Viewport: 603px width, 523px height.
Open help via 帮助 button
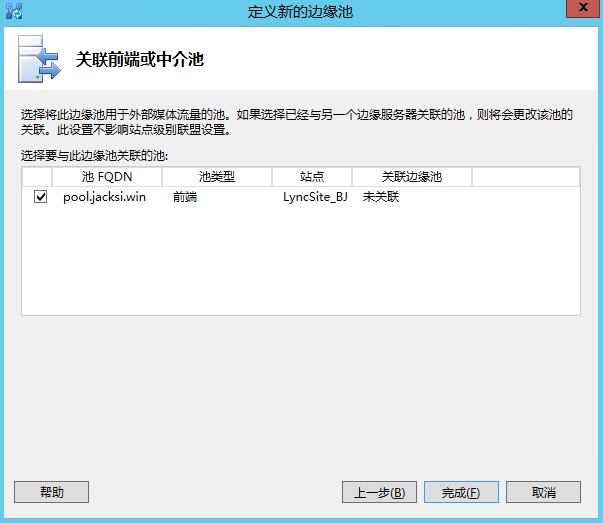point(52,492)
